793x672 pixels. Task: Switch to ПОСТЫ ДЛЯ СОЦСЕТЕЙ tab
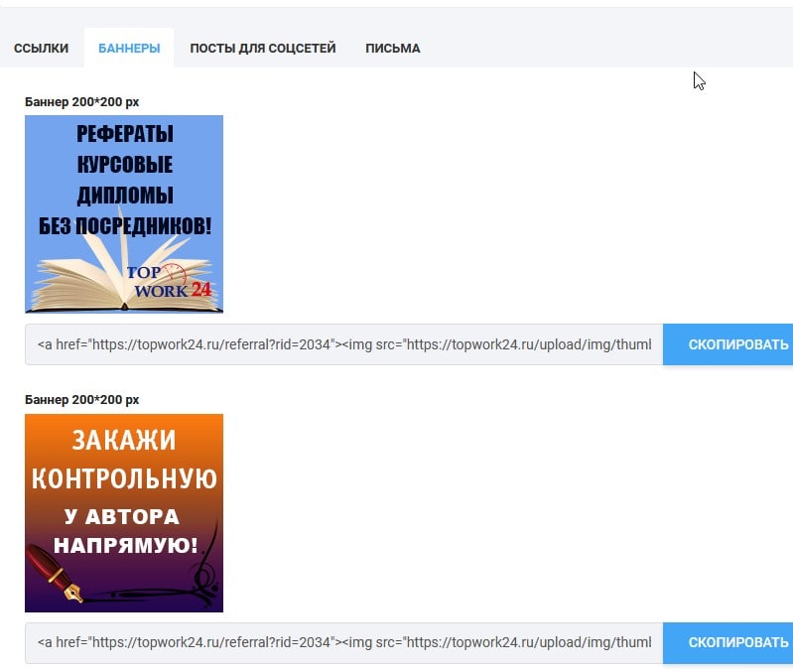(x=262, y=48)
